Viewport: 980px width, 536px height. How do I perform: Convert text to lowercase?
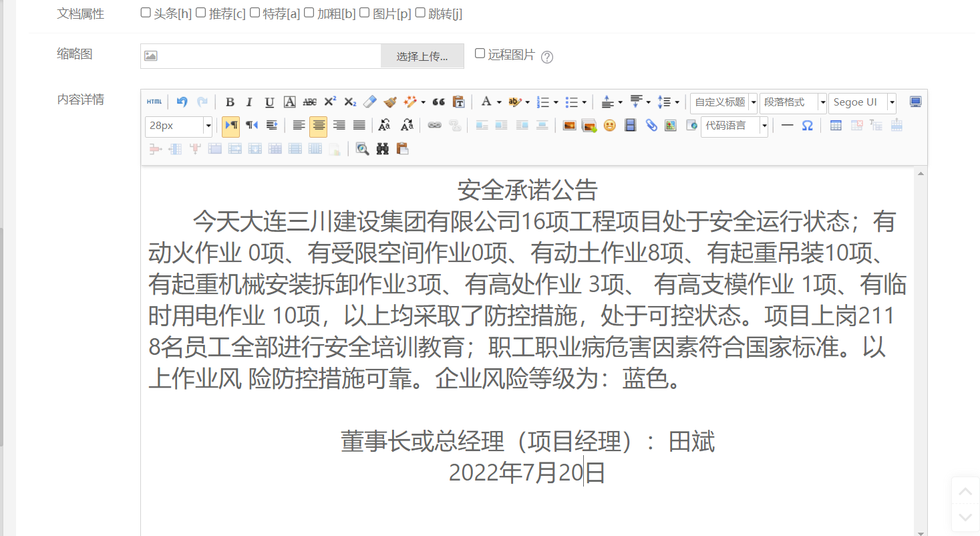pos(407,126)
